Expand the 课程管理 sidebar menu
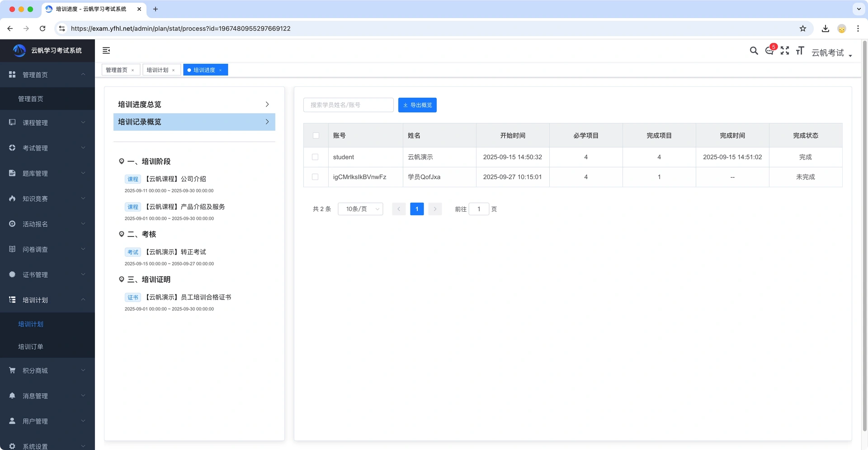The width and height of the screenshot is (868, 450). pos(47,123)
